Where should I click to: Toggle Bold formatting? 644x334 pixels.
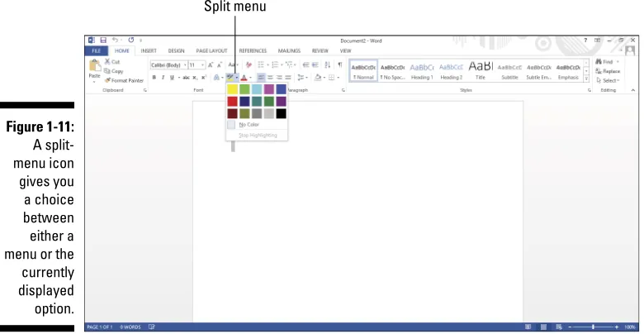coord(154,78)
